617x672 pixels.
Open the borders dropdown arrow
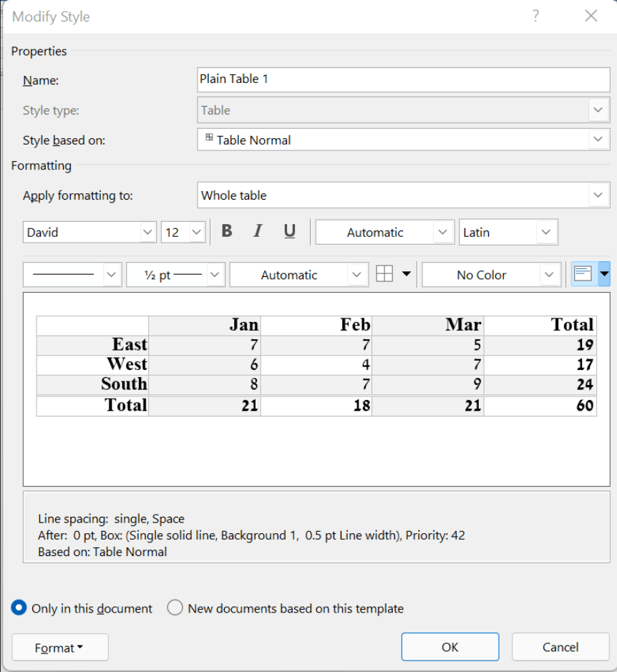click(x=406, y=274)
